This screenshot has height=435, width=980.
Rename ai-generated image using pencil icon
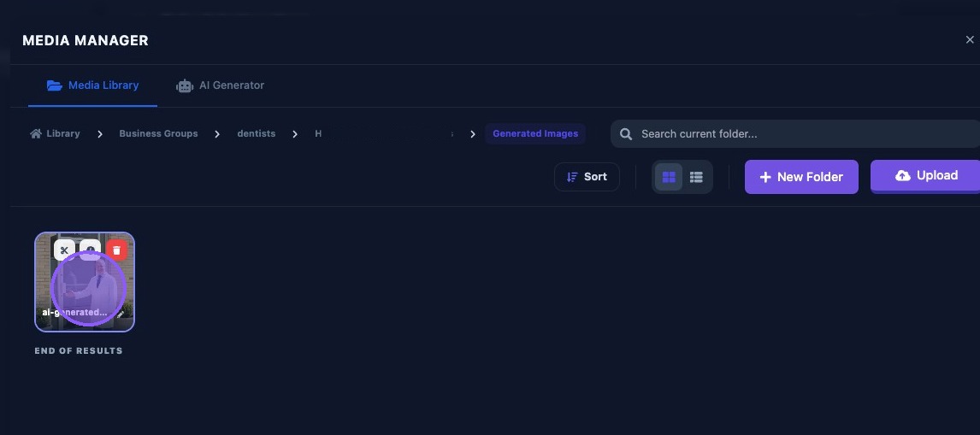coord(121,314)
